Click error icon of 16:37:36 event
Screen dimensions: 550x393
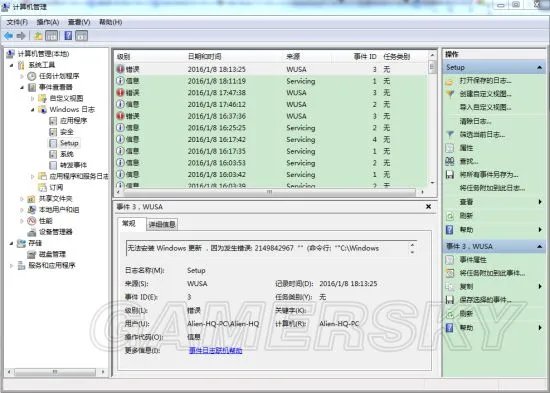click(x=120, y=116)
